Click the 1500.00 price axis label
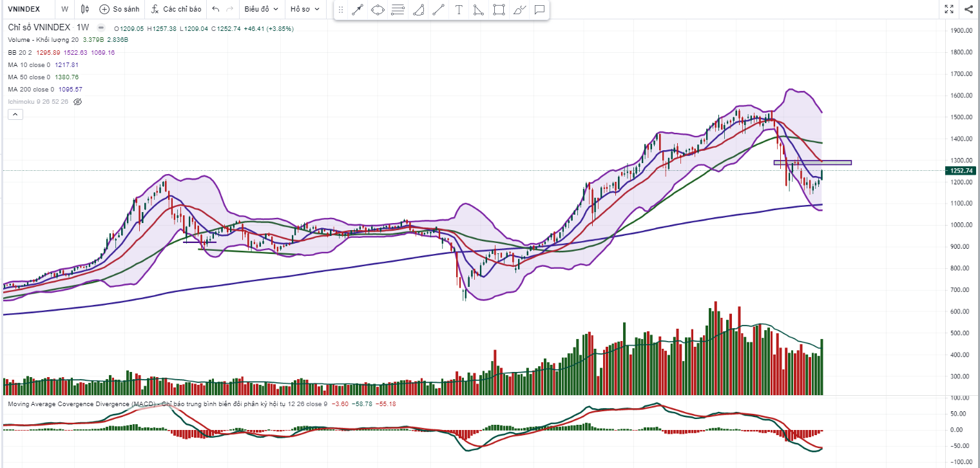The image size is (980, 468). [x=961, y=117]
